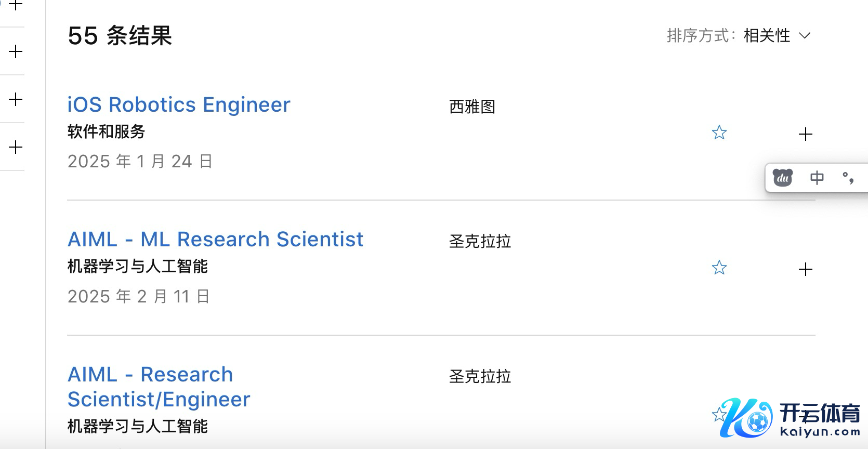868x449 pixels.
Task: Expand the third sidebar filter plus icon
Action: pyautogui.click(x=16, y=99)
